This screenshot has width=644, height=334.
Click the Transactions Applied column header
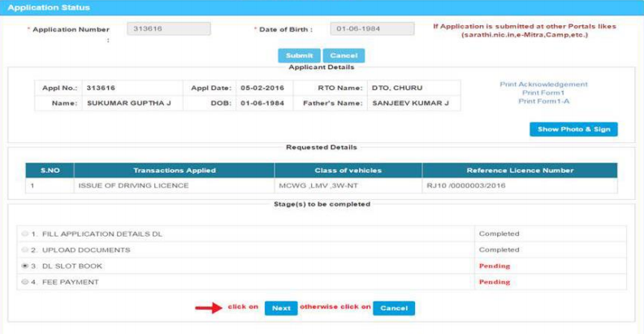pos(174,171)
